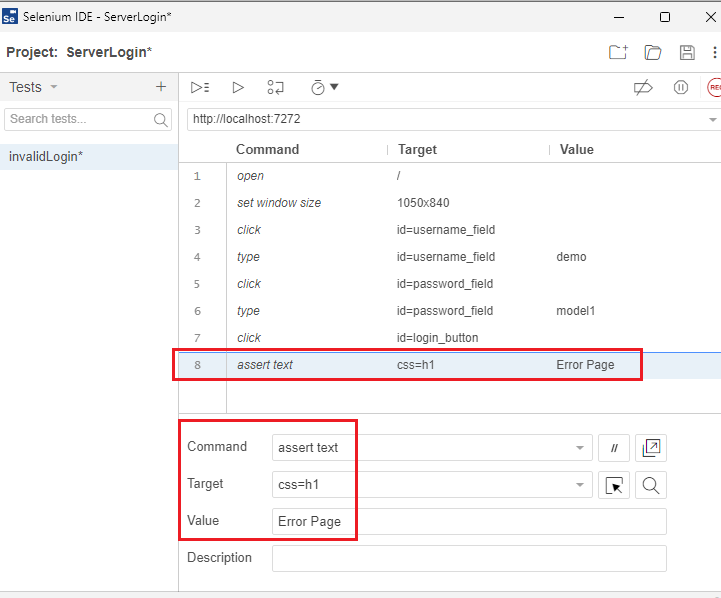Select row 5 click password_field
Screen dimensions: 721x598
pos(450,284)
